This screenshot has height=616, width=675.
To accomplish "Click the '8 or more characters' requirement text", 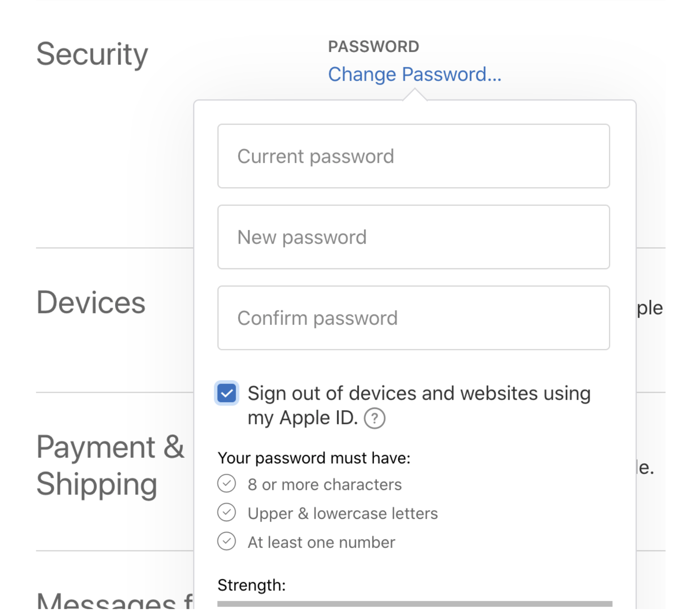I will [324, 485].
